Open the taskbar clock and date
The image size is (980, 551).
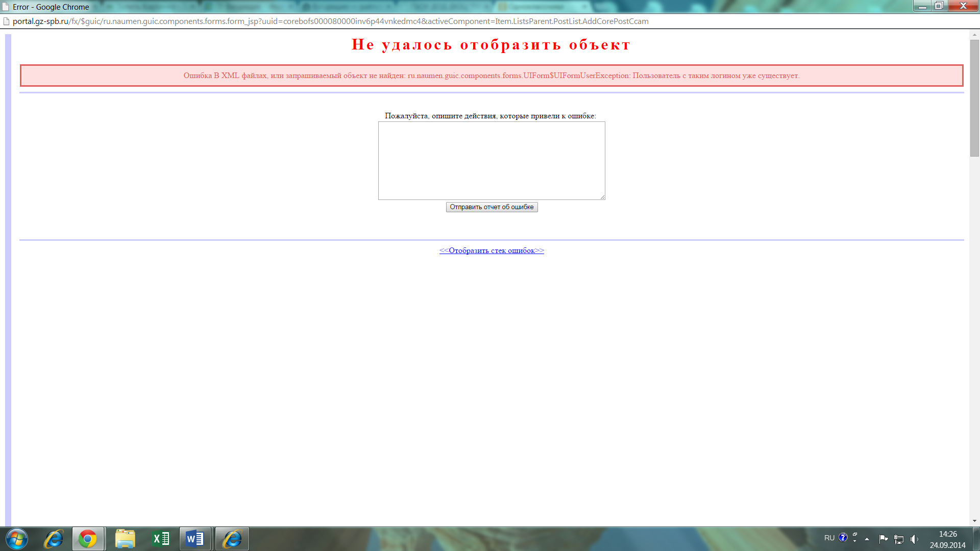[x=947, y=539]
